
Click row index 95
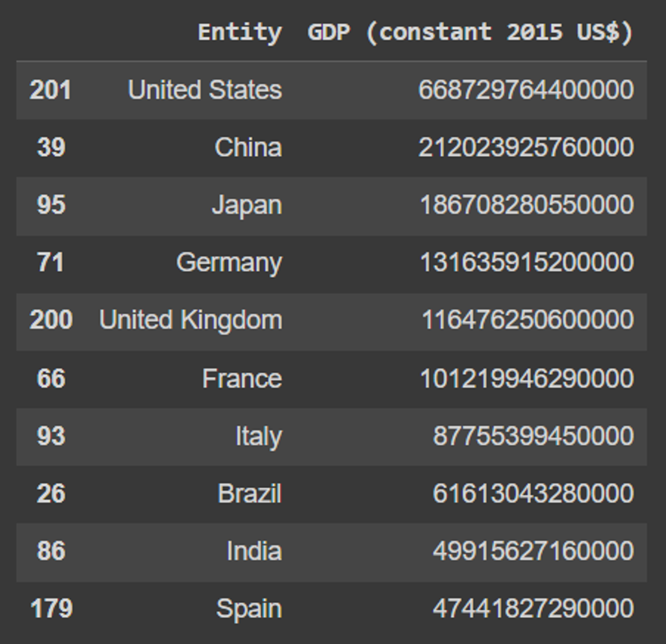[x=51, y=205]
